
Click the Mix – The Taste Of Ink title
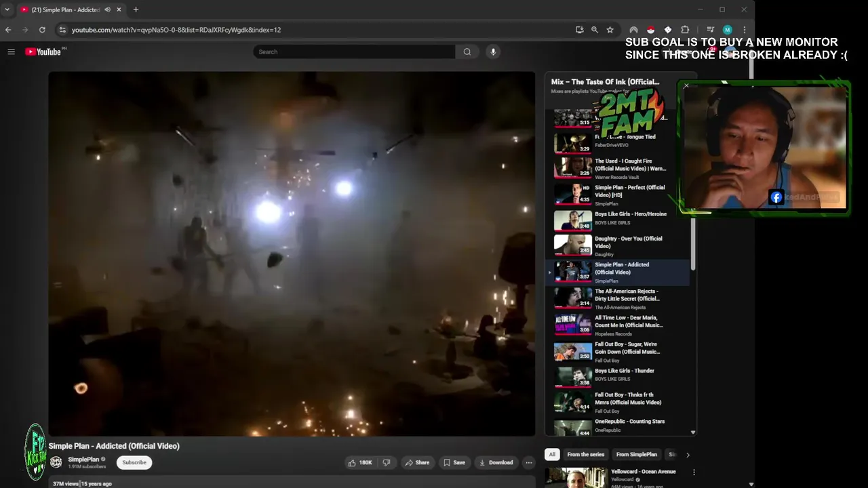click(x=605, y=82)
